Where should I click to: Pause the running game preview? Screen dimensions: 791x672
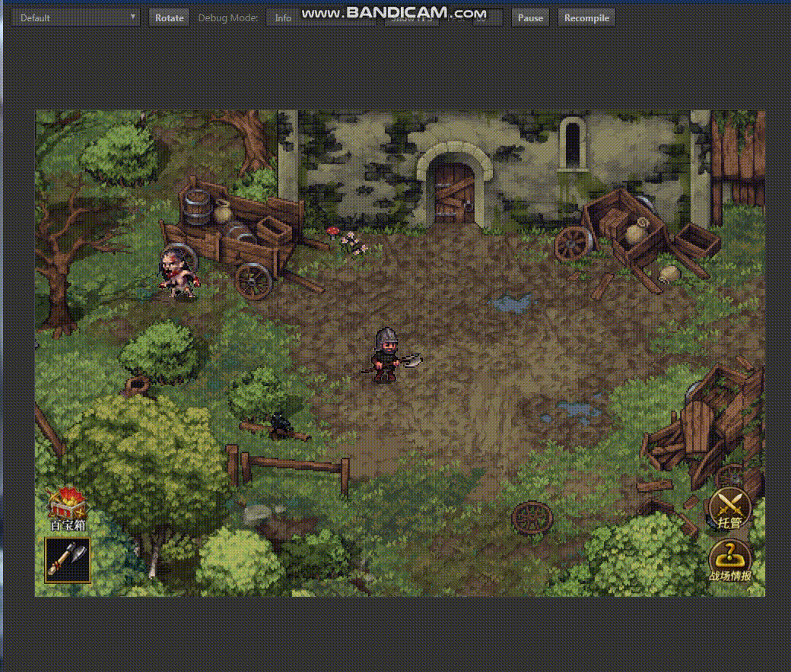(530, 17)
